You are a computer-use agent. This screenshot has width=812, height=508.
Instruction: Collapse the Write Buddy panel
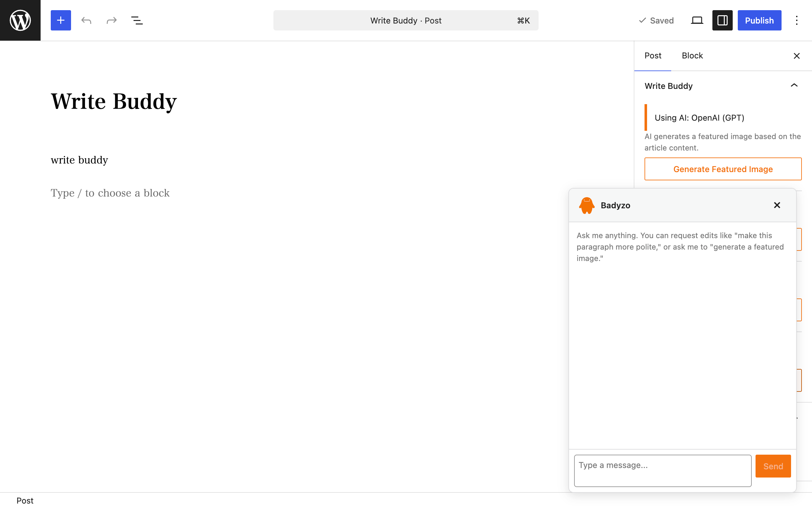click(723, 86)
